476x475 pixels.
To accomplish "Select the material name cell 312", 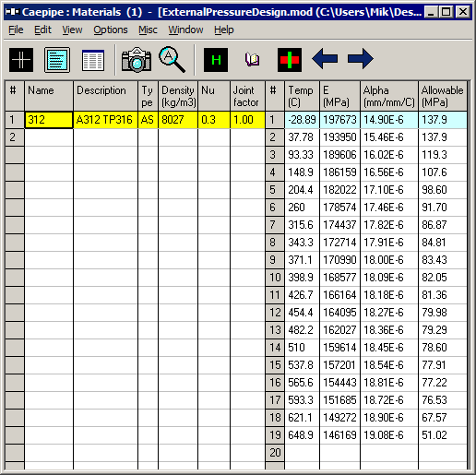I will [x=49, y=120].
